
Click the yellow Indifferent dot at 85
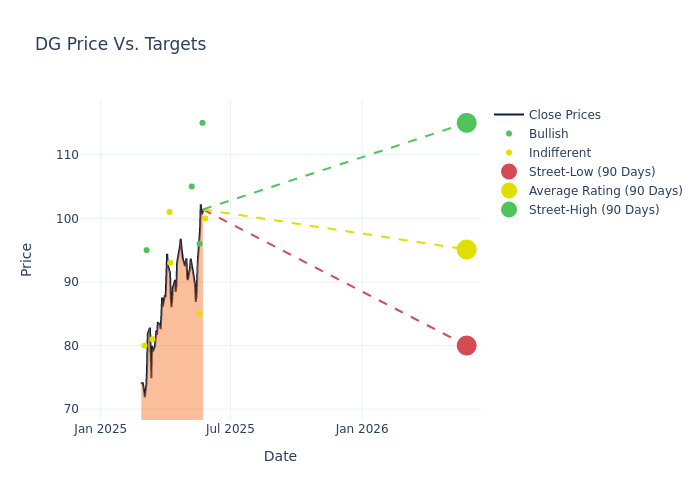(x=199, y=314)
